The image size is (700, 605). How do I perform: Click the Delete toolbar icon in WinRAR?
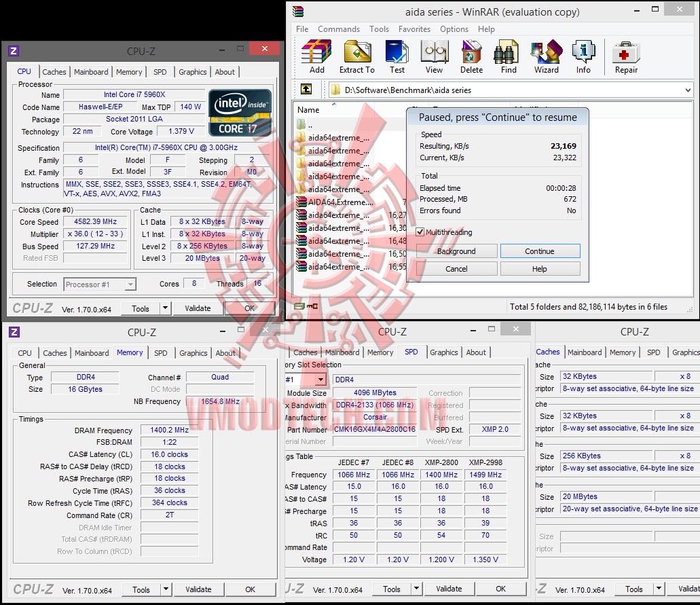471,51
